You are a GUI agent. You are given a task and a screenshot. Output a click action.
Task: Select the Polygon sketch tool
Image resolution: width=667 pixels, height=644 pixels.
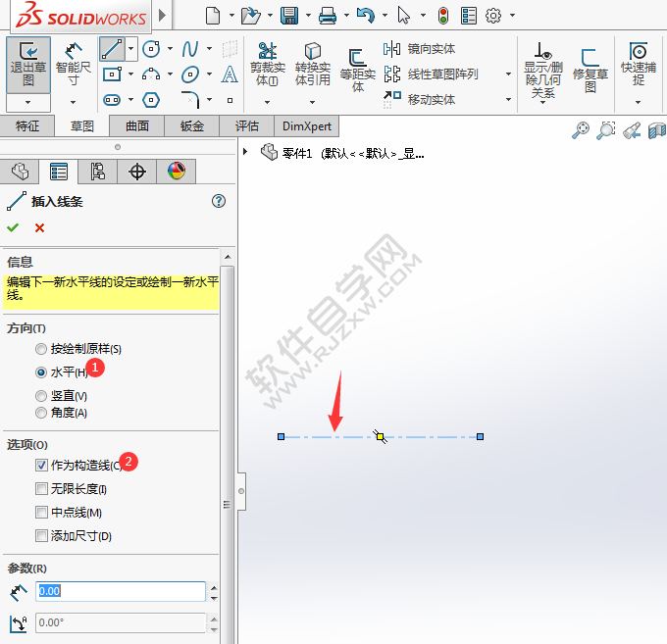click(x=151, y=100)
